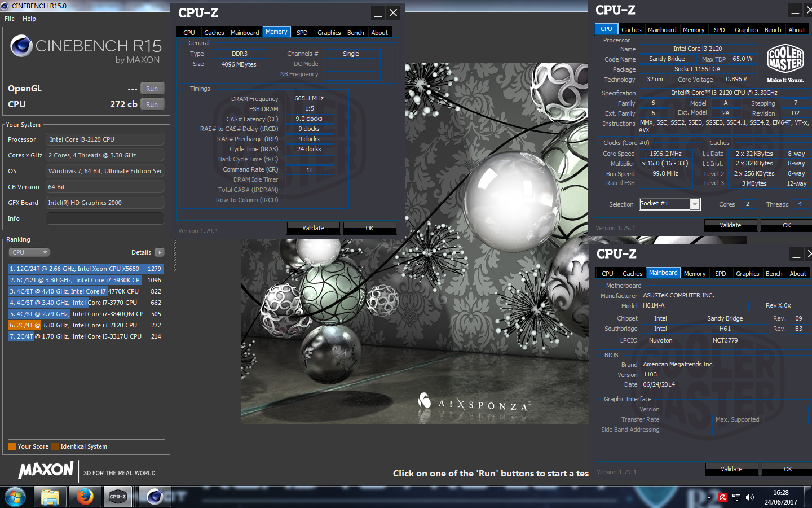Select the Core i7-4770K ranking row

86,291
